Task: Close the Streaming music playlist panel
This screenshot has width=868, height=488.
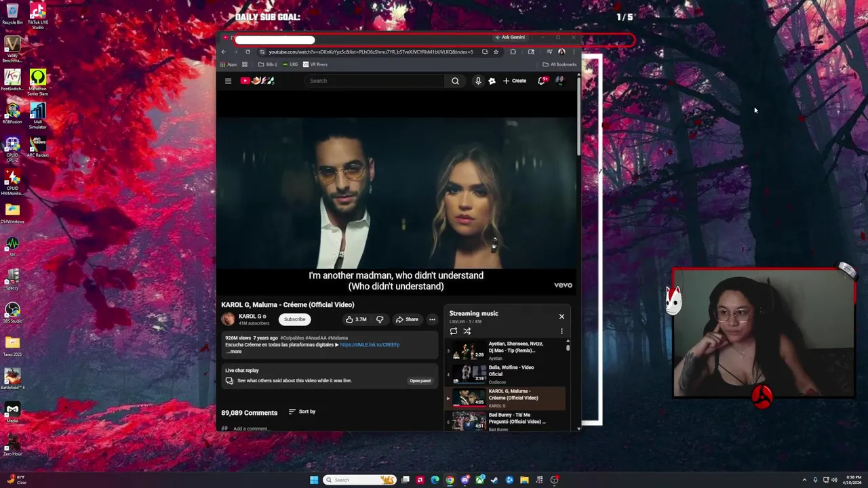Action: pos(561,317)
